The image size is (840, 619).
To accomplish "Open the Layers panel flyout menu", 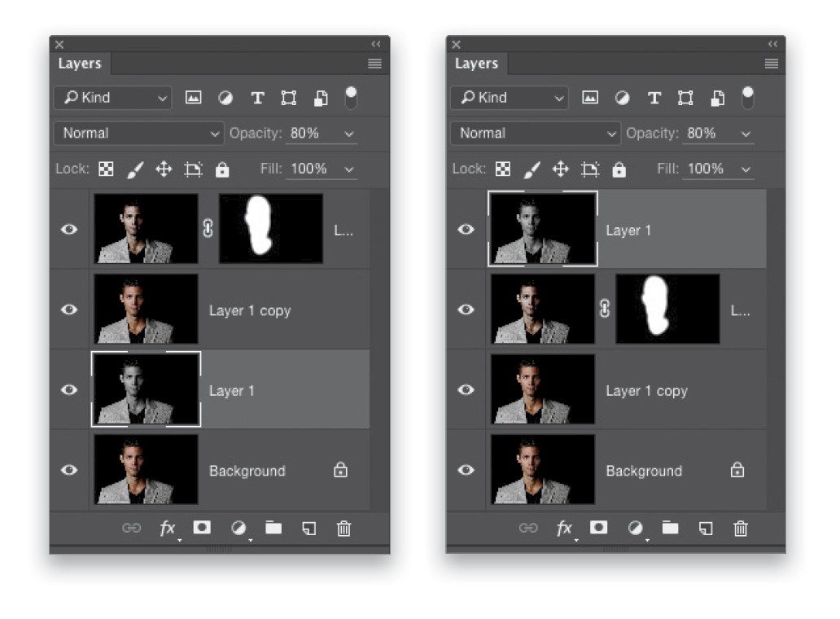I will [x=374, y=64].
